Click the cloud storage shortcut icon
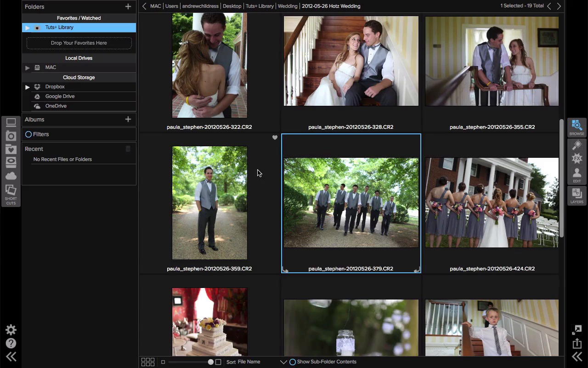This screenshot has height=368, width=588. coord(11,176)
